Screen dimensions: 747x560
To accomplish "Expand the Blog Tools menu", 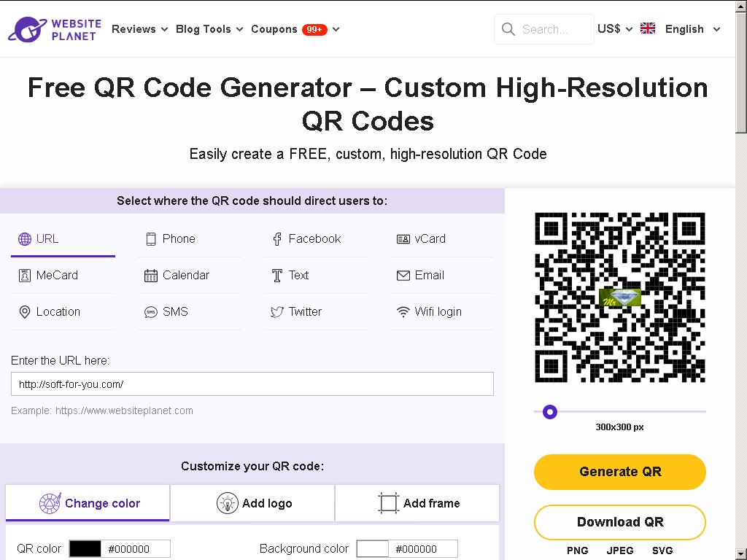I will click(x=209, y=29).
